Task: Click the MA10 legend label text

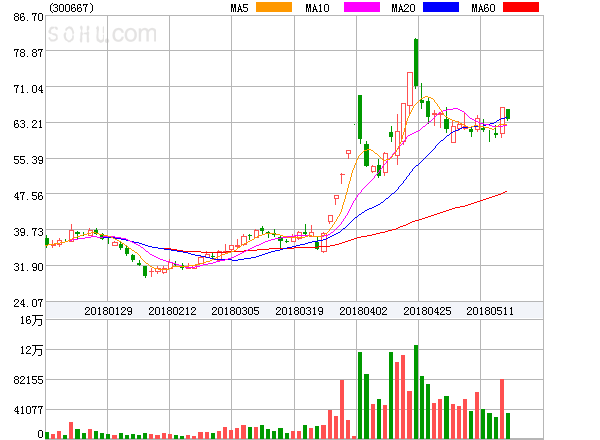Action: 317,8
